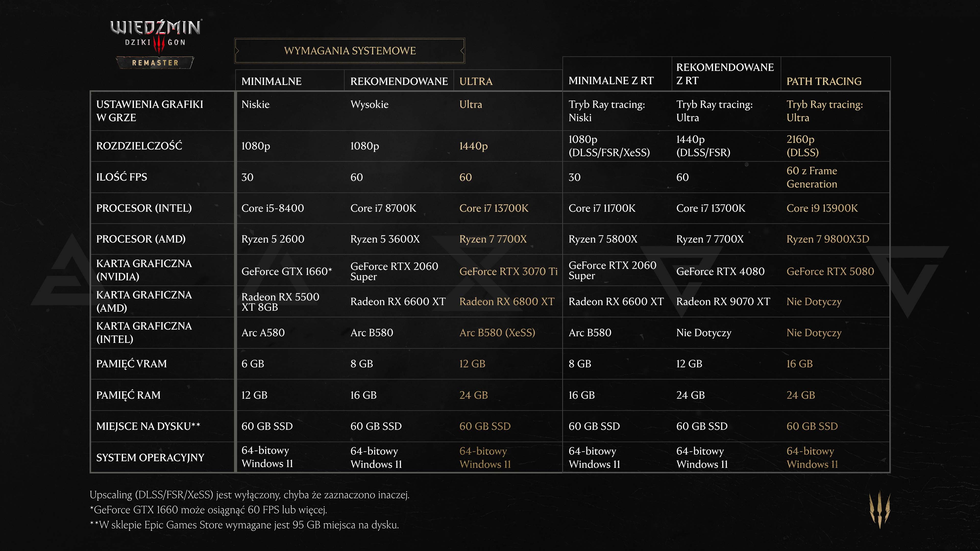Click the MINIMALNE column header
980x551 pixels.
pos(271,81)
